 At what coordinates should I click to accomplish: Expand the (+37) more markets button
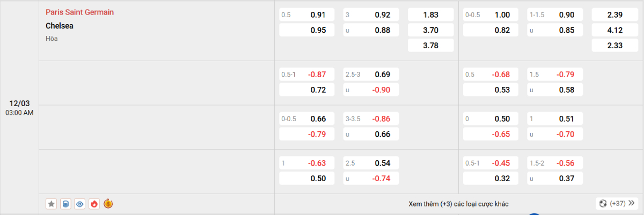[x=617, y=204]
